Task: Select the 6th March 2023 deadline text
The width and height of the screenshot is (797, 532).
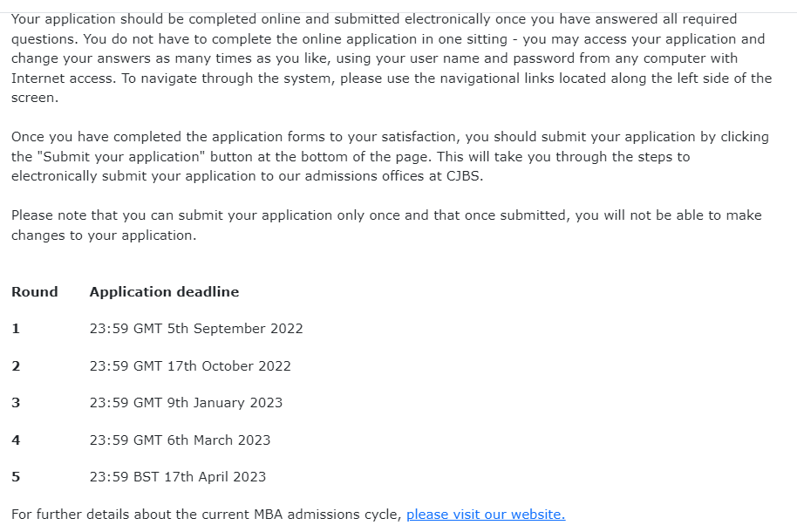Action: [180, 440]
